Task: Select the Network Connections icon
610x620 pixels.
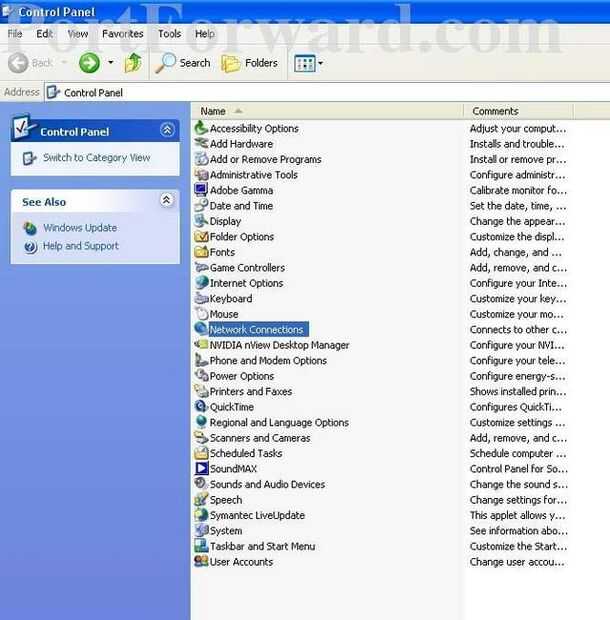Action: [201, 329]
